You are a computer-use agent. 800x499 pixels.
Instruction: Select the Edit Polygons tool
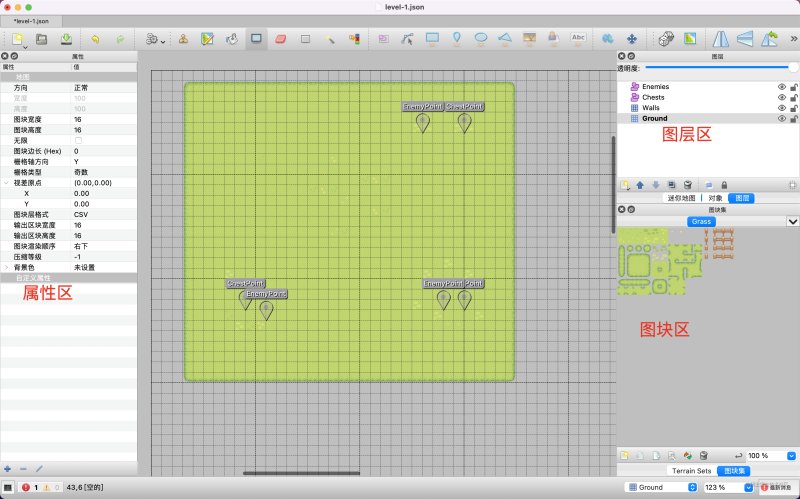point(407,39)
